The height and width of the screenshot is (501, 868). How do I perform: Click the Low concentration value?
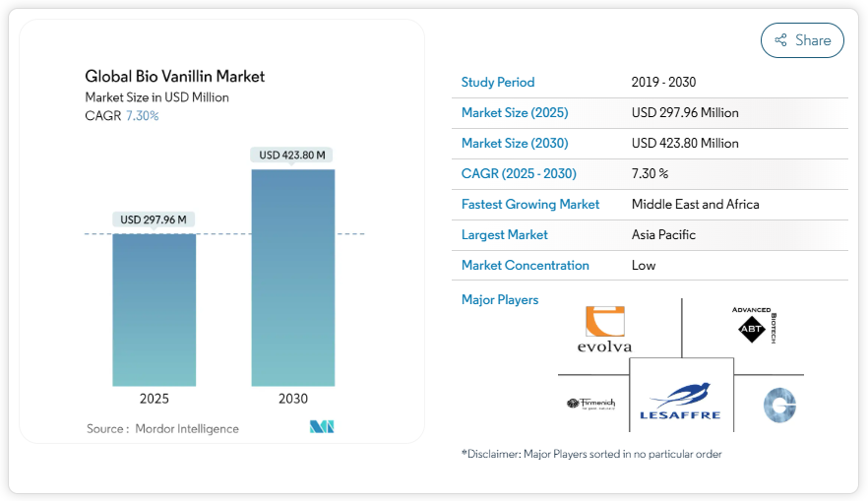coord(644,265)
